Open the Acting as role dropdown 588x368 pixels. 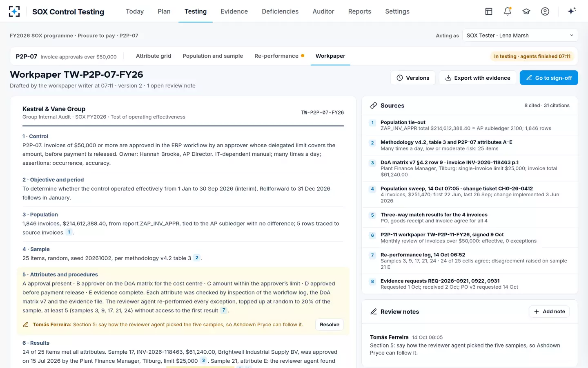point(520,36)
